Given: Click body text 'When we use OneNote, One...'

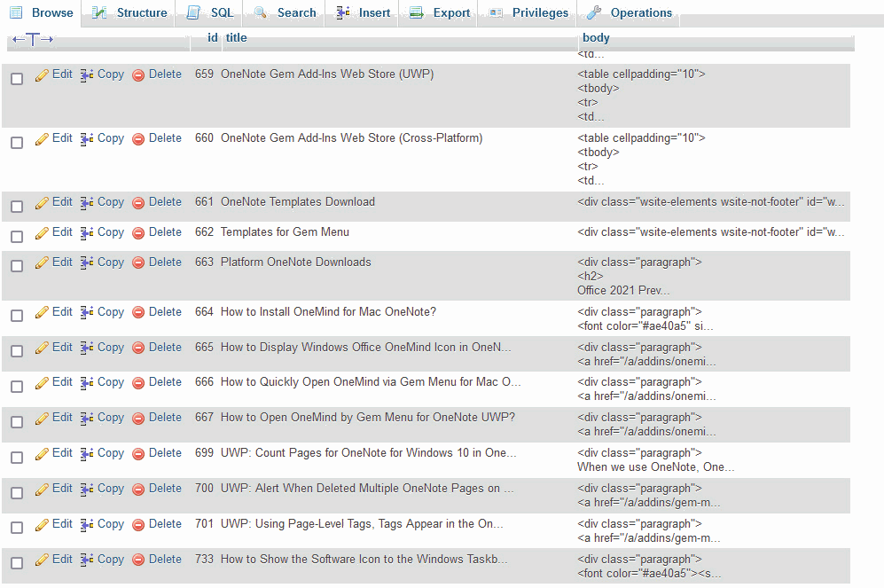Looking at the screenshot, I should (x=655, y=466).
